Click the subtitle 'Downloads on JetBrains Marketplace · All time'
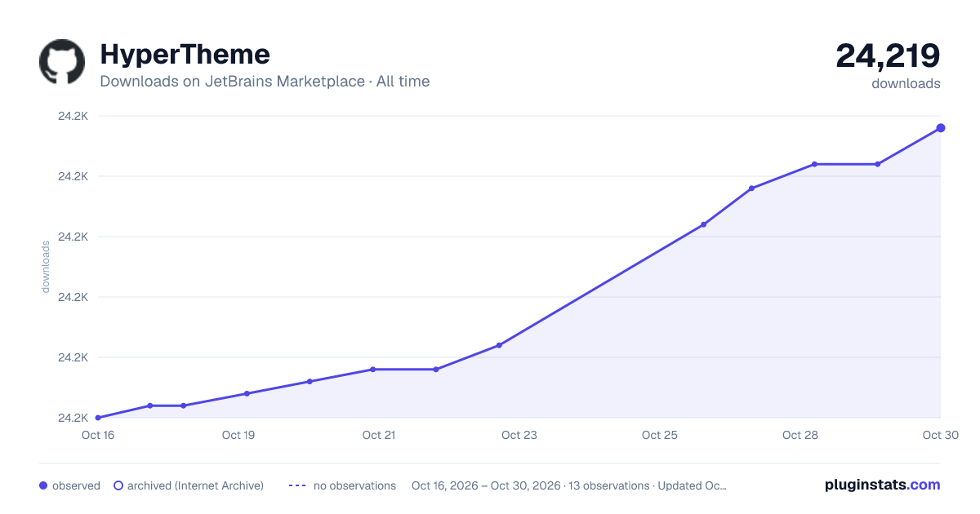 click(265, 82)
